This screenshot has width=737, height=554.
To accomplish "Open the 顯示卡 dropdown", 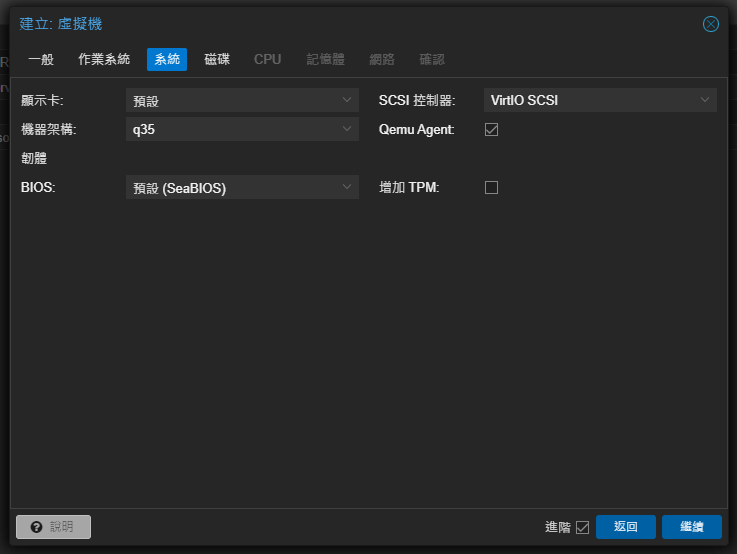I will click(x=242, y=100).
